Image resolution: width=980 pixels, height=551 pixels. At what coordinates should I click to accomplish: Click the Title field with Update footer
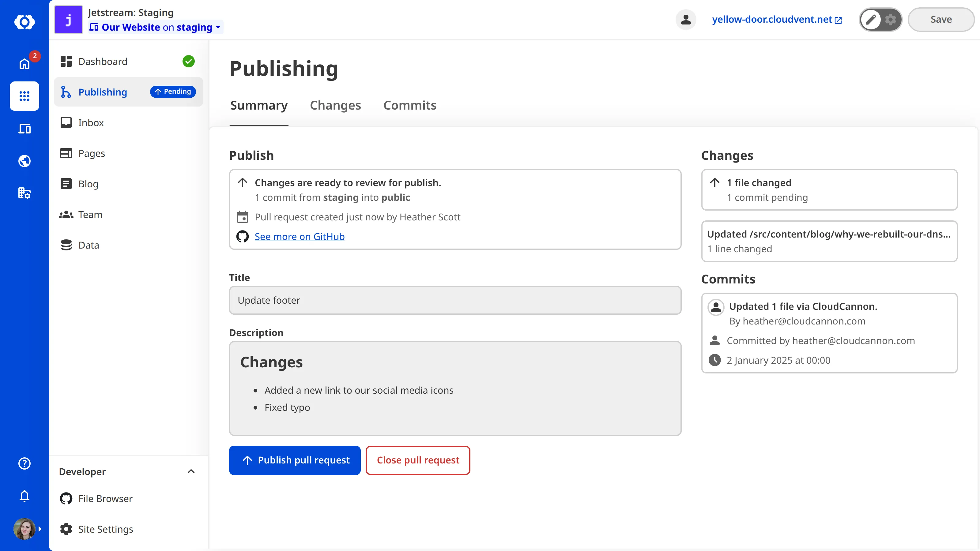pyautogui.click(x=455, y=300)
